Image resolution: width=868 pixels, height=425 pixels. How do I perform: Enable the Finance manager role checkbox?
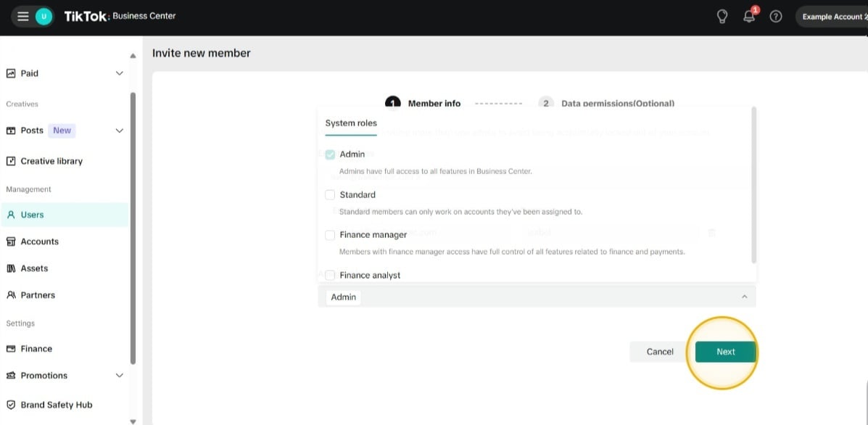click(330, 235)
